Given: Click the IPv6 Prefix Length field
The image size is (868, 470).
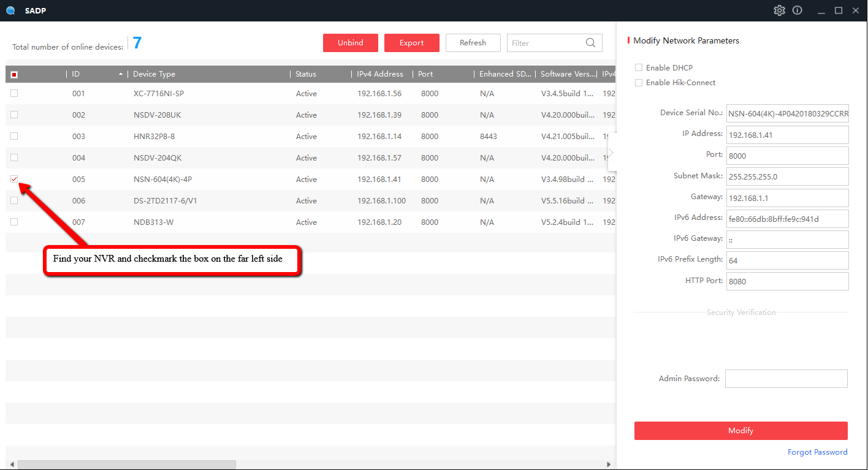Looking at the screenshot, I should [787, 260].
